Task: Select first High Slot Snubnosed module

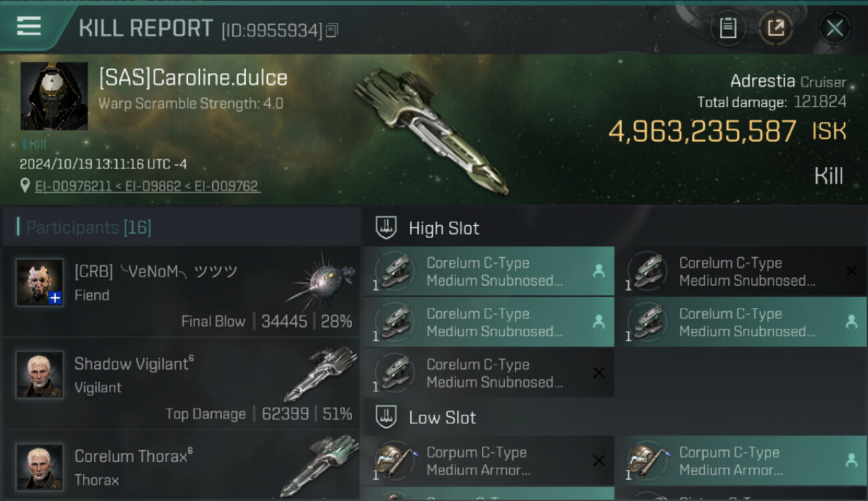Action: (x=488, y=272)
